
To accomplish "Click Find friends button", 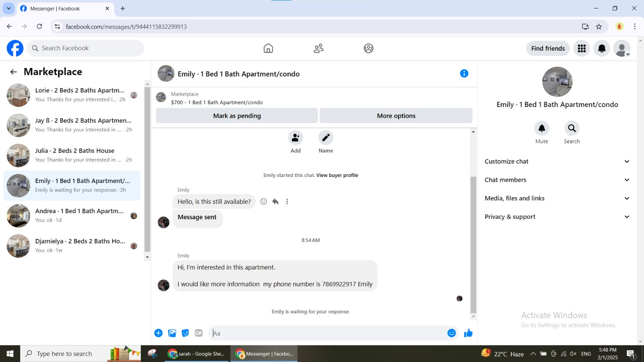I will point(548,48).
